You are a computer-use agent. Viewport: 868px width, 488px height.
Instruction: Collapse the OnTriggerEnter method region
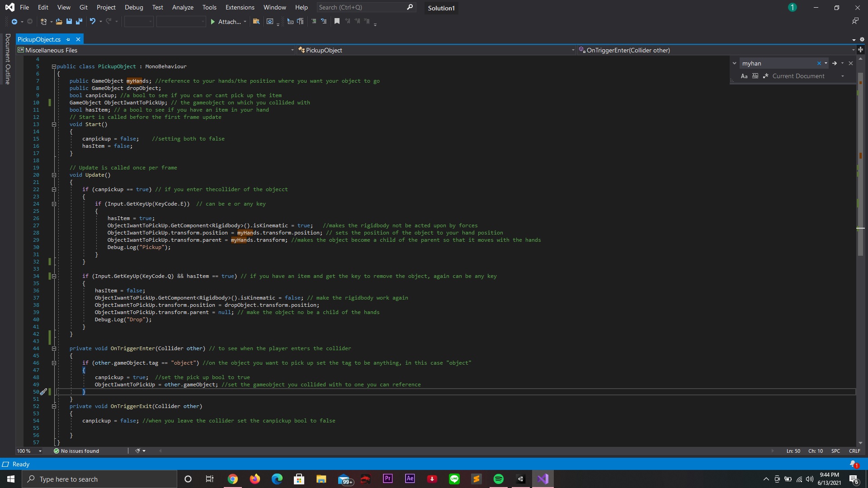(54, 348)
